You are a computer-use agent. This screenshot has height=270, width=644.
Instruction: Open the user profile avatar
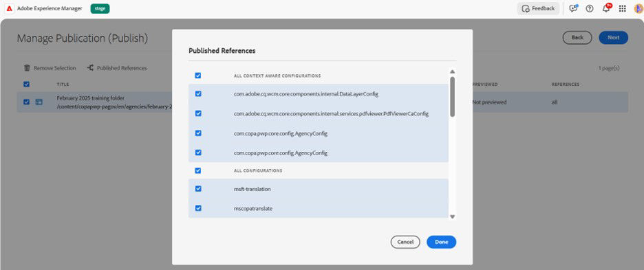(638, 9)
